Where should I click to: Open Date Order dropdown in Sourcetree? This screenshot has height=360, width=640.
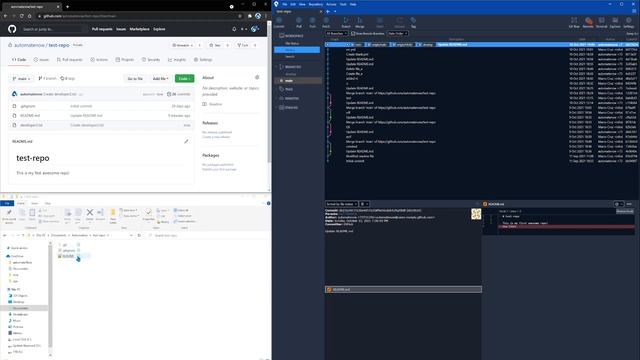click(398, 33)
